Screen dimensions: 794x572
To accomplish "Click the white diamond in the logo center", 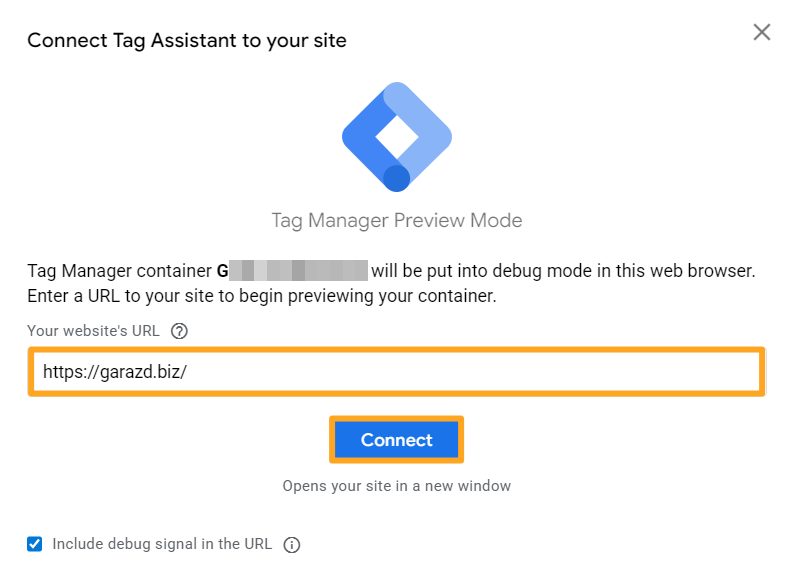I will 396,137.
